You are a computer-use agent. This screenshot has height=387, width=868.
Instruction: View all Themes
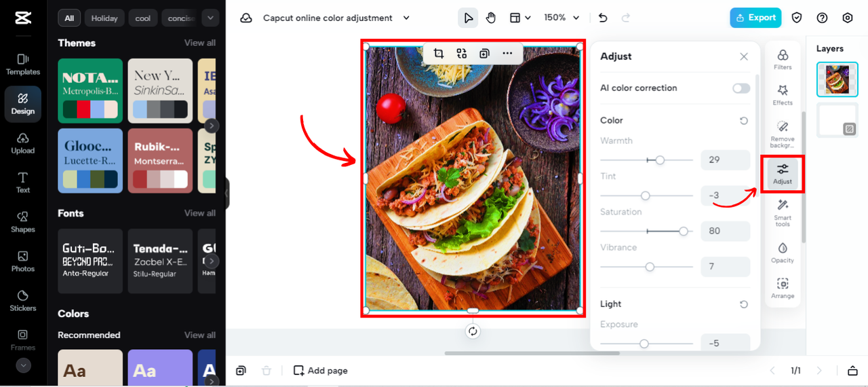point(200,43)
